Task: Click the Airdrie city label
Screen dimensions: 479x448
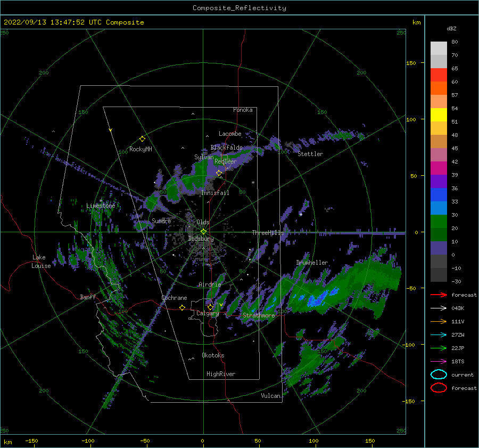Action: click(x=210, y=284)
